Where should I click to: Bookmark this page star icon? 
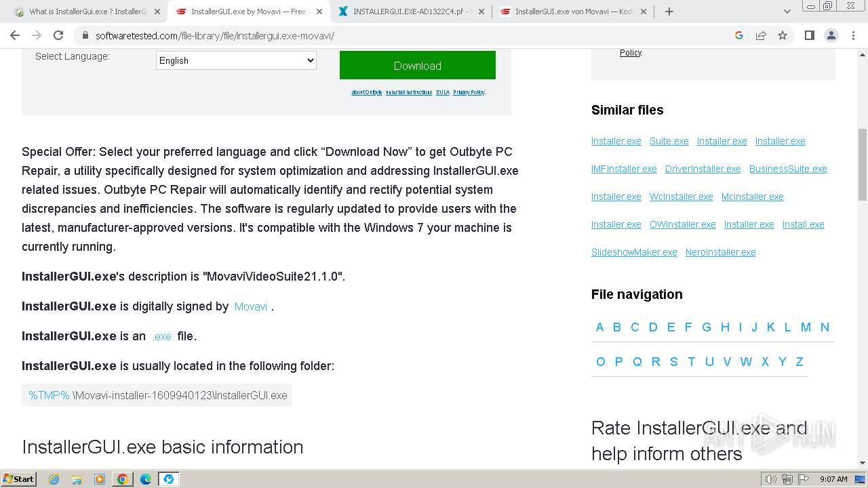783,35
